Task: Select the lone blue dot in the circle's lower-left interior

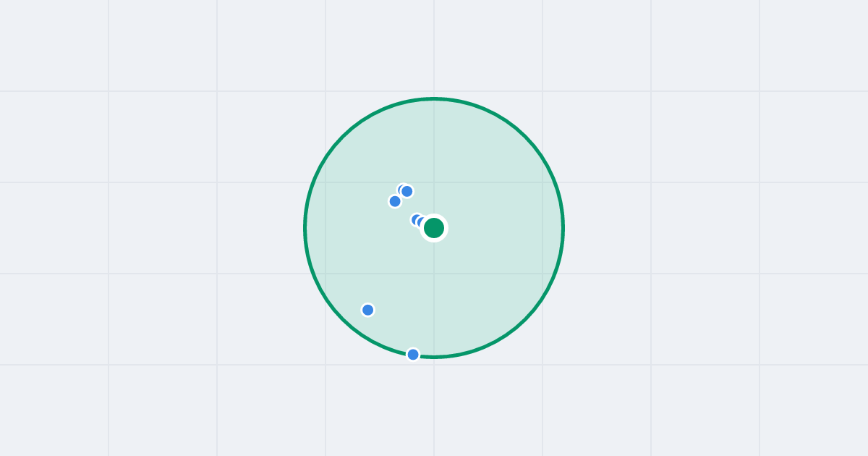Action: click(368, 310)
